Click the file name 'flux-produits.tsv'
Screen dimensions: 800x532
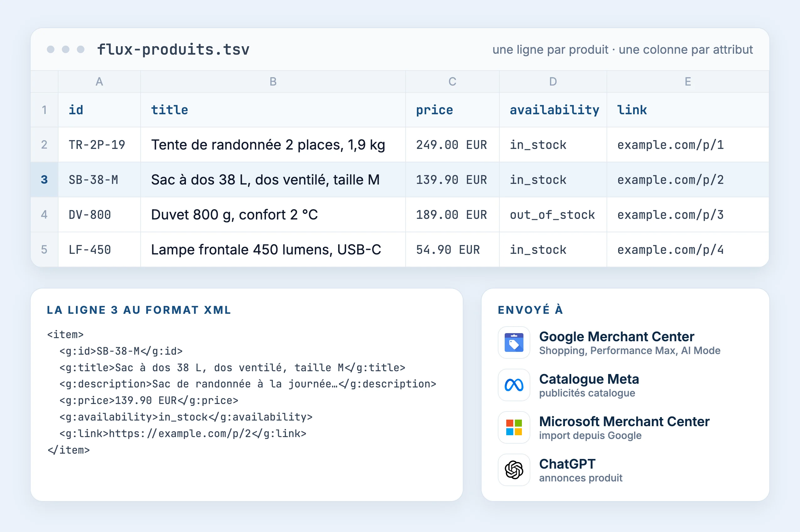[173, 50]
